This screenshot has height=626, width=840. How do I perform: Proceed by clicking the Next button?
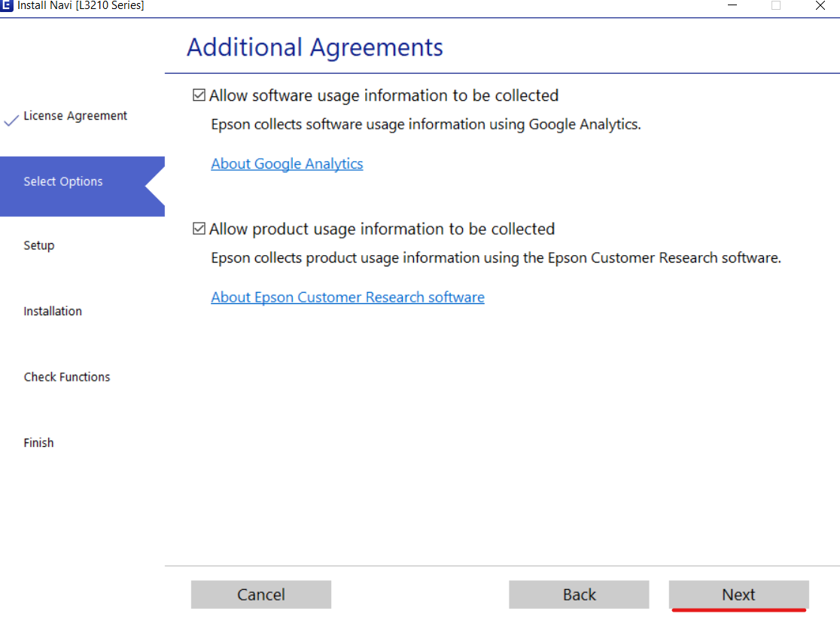tap(738, 594)
